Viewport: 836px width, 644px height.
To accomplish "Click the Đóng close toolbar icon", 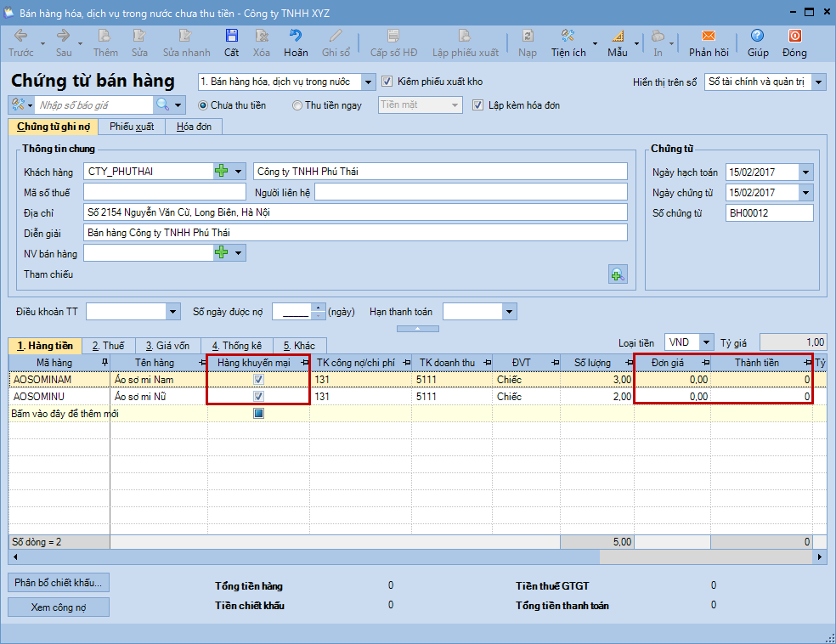I will [794, 37].
